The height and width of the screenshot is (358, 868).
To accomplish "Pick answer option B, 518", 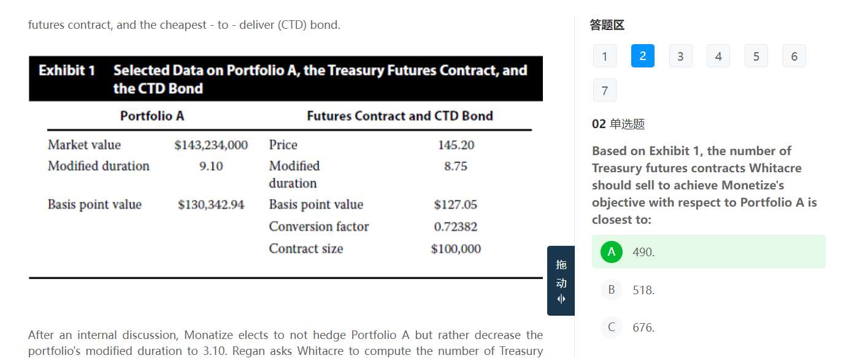I will tap(643, 290).
